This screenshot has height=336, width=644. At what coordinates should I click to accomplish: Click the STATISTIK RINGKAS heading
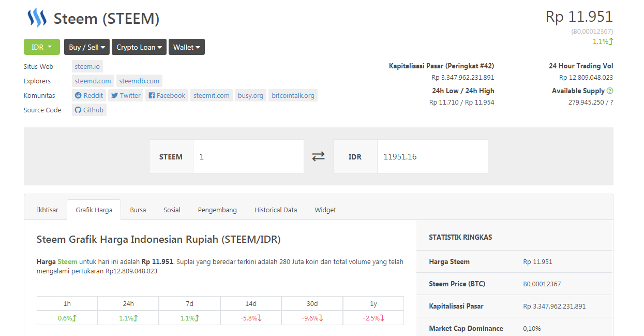[x=460, y=237]
